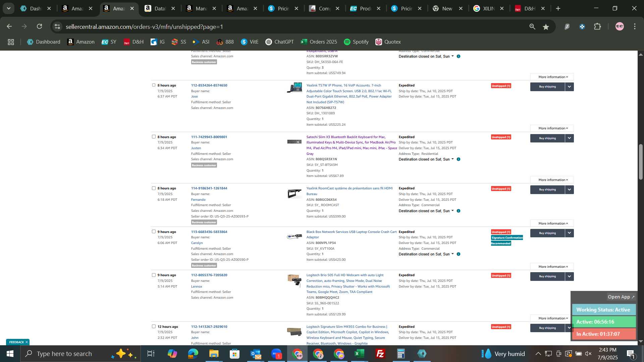Switch to the Data browser tab

point(159,8)
